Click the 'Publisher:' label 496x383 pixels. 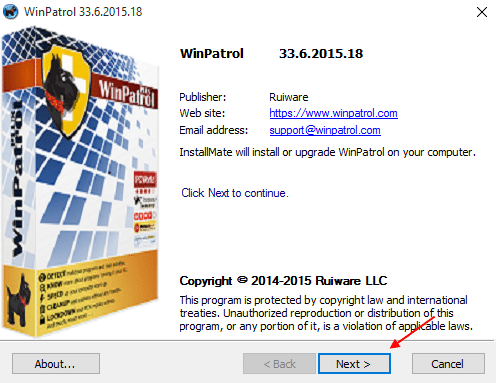point(203,97)
